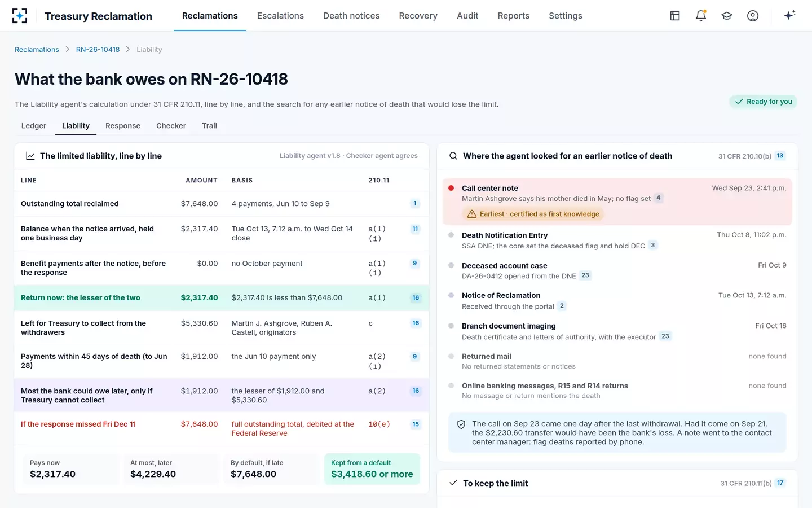Screen dimensions: 812x508
Task: Click the Pays now $2,317.40 summary card
Action: (71, 469)
